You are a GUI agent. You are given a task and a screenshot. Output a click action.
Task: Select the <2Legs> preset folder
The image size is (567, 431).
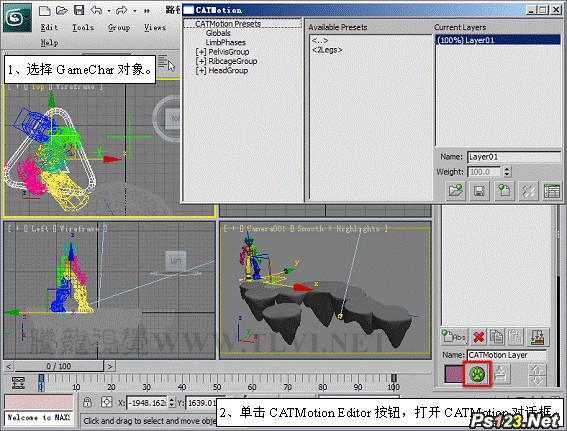coord(327,50)
